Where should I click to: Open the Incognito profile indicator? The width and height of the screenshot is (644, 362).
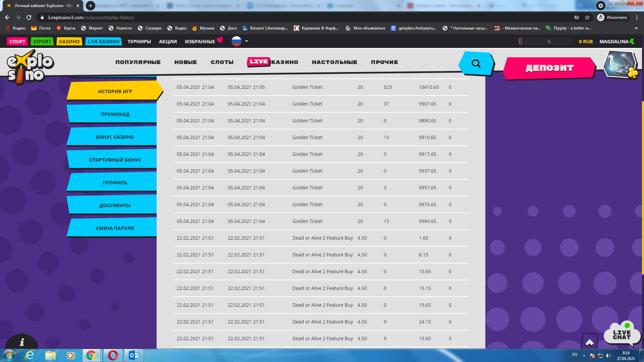[612, 17]
